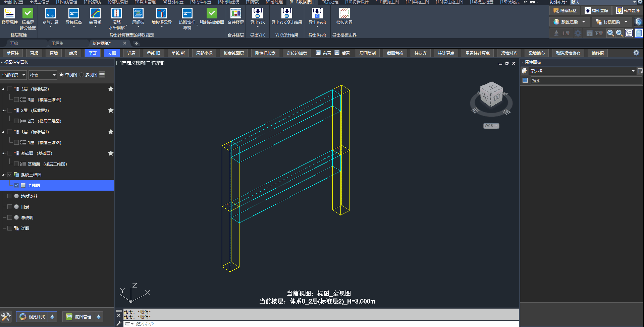Select the 多视图 radio option
This screenshot has width=644, height=327.
(x=82, y=75)
